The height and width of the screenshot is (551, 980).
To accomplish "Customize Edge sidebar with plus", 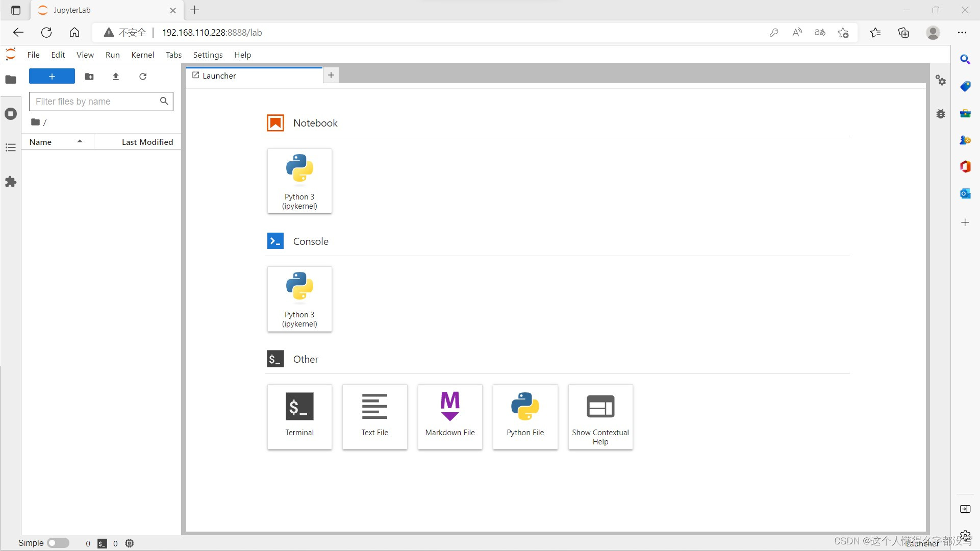I will pyautogui.click(x=965, y=222).
